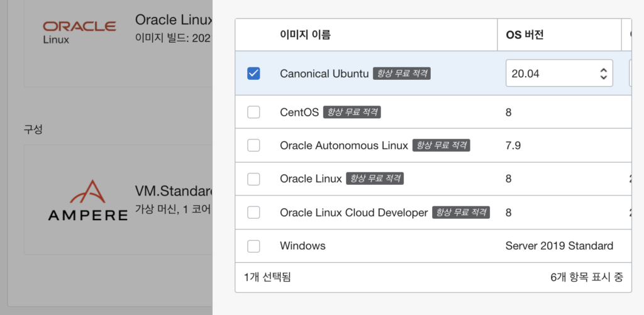Click the Canonical Ubuntu image name
Viewport: 644px width, 315px height.
[324, 74]
